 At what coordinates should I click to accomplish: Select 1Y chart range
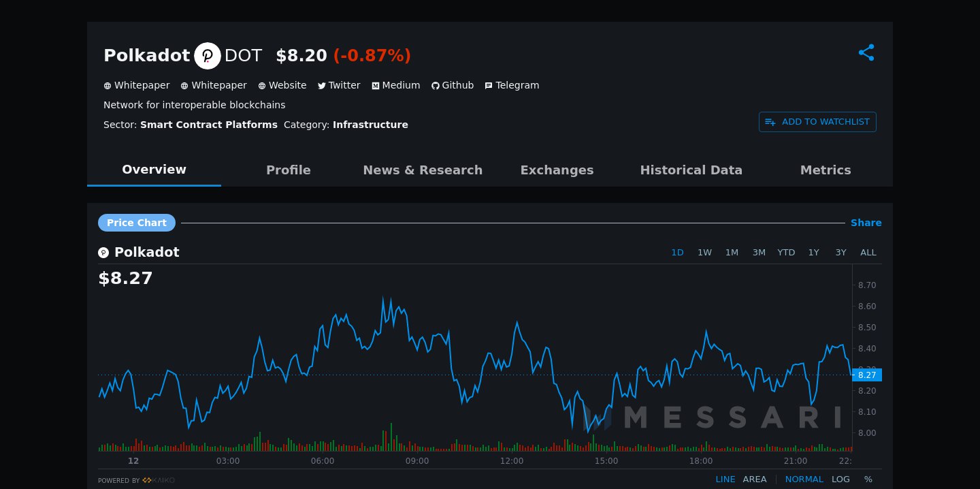(x=814, y=253)
